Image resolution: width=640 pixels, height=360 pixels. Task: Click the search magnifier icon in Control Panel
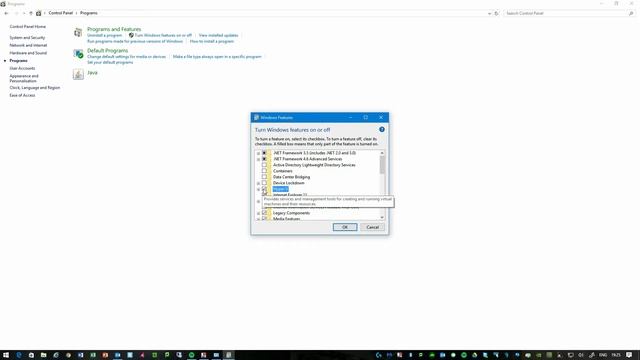(631, 13)
